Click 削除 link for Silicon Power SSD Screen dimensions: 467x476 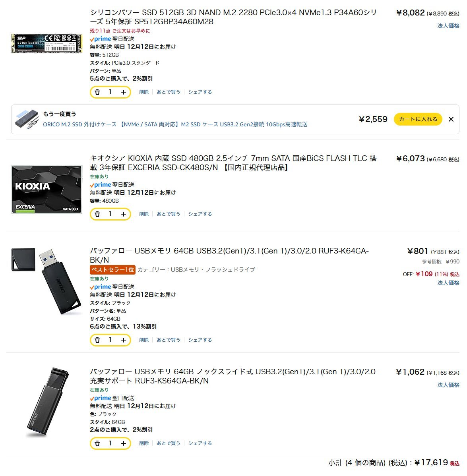144,92
